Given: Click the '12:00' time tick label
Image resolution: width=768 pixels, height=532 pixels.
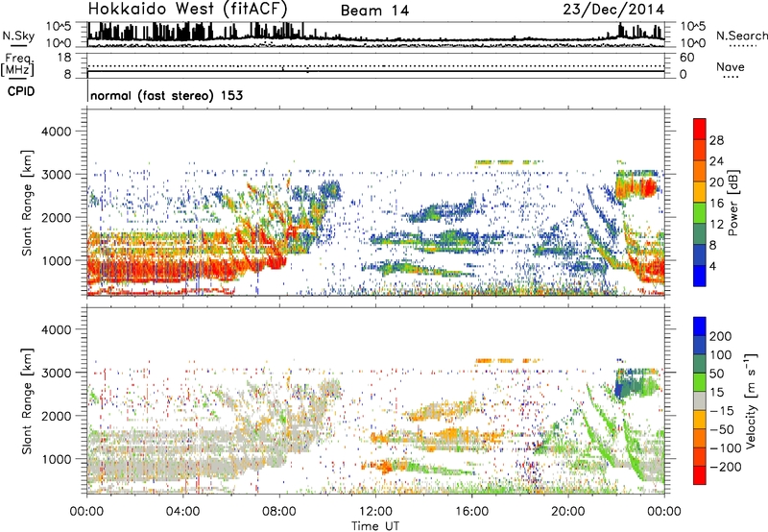Looking at the screenshot, I should click(x=375, y=512).
